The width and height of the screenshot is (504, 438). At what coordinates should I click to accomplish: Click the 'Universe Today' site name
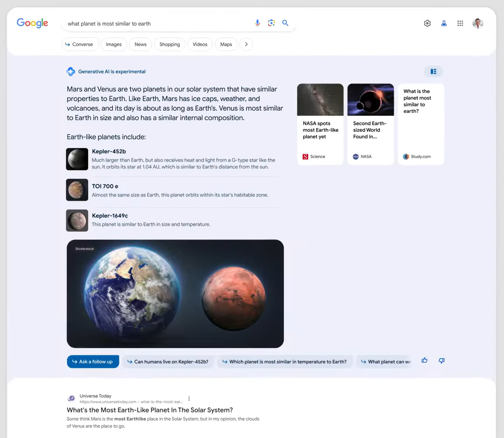coord(95,396)
